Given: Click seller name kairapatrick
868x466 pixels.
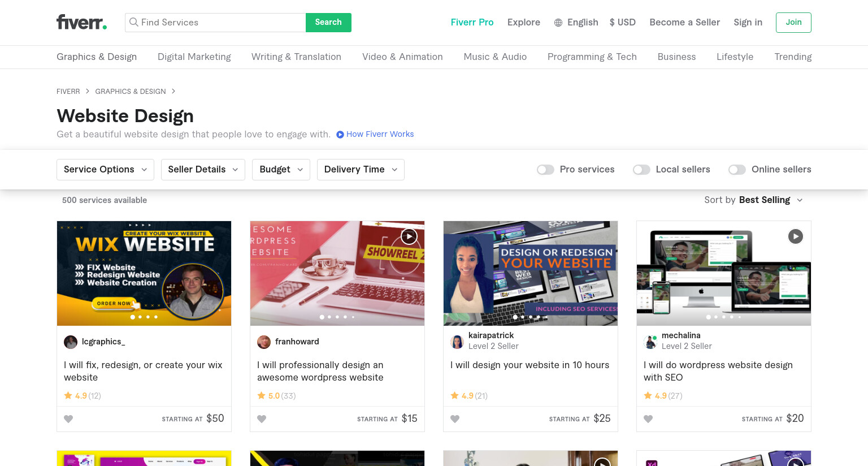Looking at the screenshot, I should (491, 335).
